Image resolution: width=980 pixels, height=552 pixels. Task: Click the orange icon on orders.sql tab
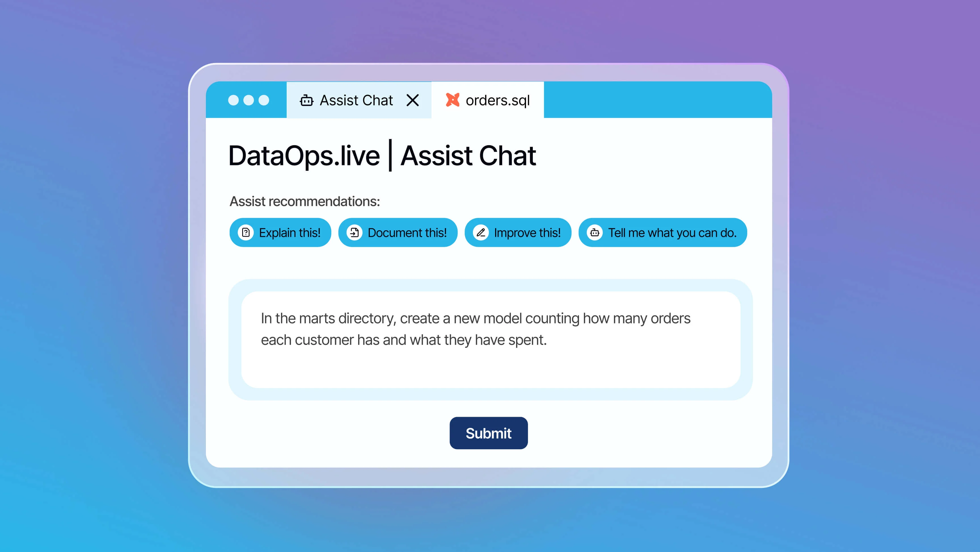coord(452,100)
